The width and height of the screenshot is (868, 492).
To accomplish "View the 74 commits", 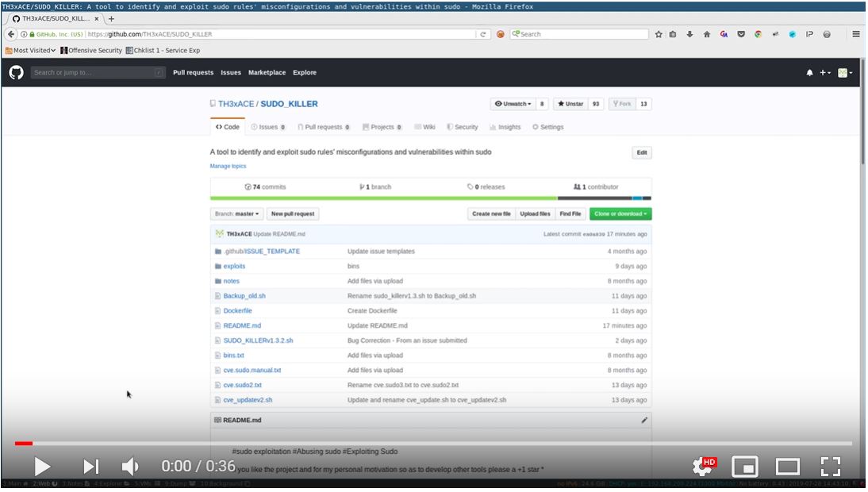I will coord(265,187).
